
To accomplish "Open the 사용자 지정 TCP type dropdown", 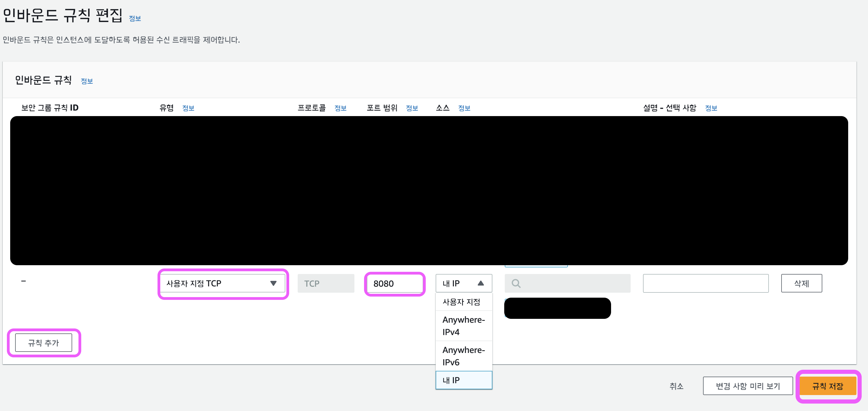I will click(x=222, y=283).
